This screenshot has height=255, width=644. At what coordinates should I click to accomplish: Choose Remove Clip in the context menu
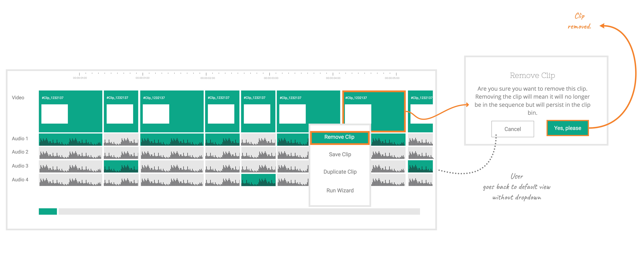coord(340,137)
